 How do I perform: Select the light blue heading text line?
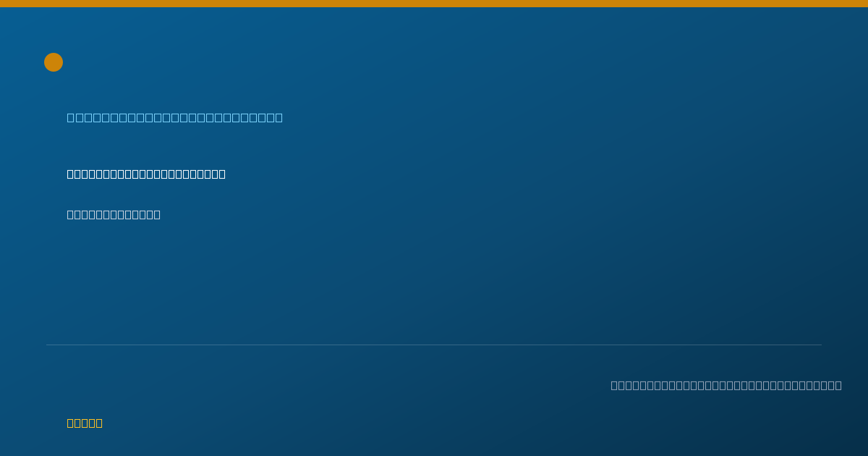175,117
